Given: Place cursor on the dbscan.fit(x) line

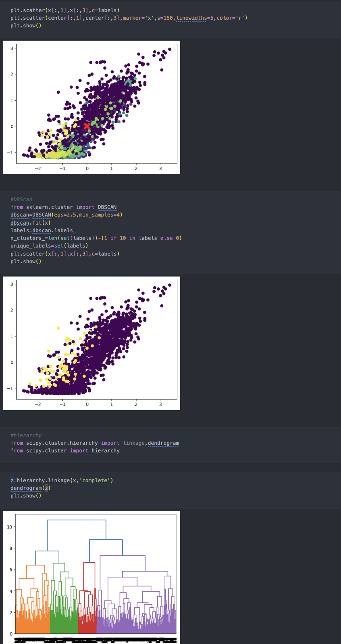Looking at the screenshot, I should point(31,223).
